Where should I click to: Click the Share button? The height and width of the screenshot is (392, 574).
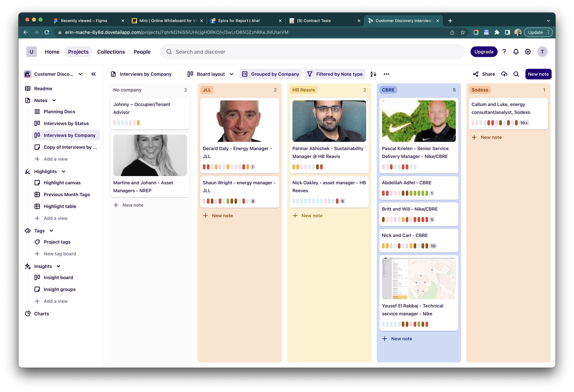484,74
